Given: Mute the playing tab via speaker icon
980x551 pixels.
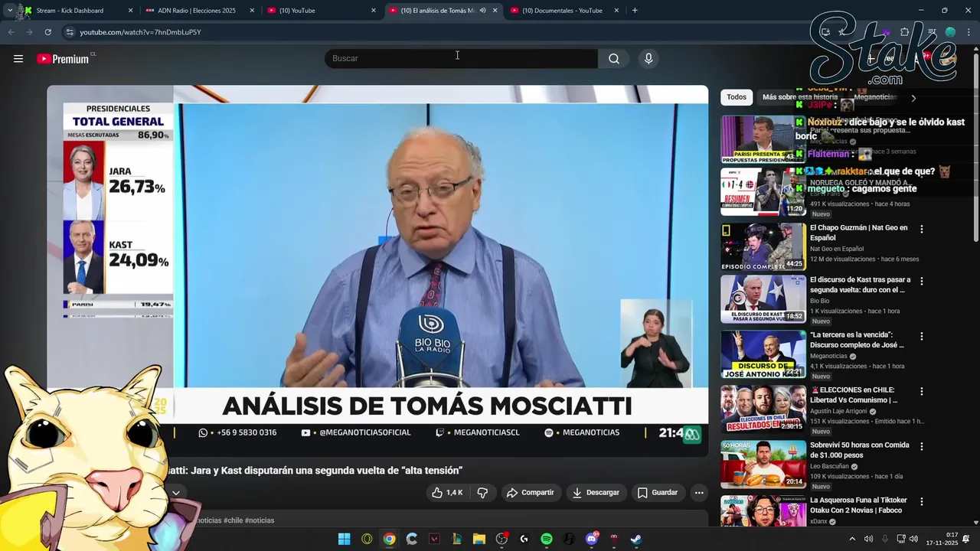Looking at the screenshot, I should (x=482, y=11).
